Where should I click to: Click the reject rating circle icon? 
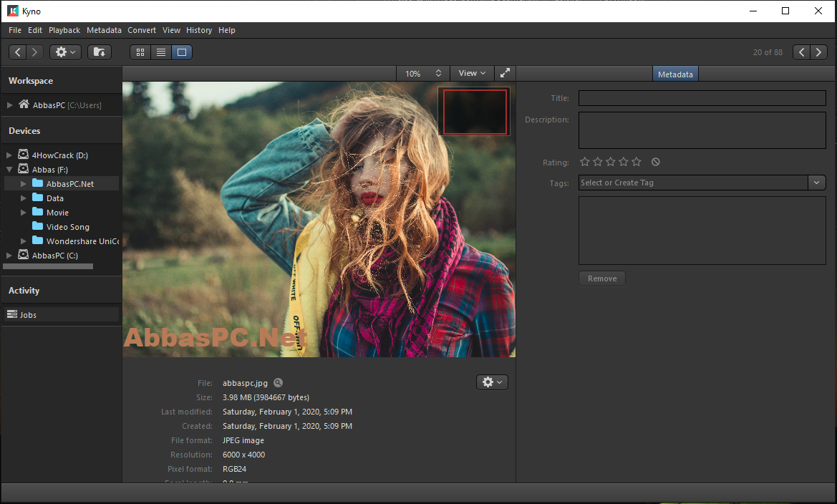pos(656,162)
